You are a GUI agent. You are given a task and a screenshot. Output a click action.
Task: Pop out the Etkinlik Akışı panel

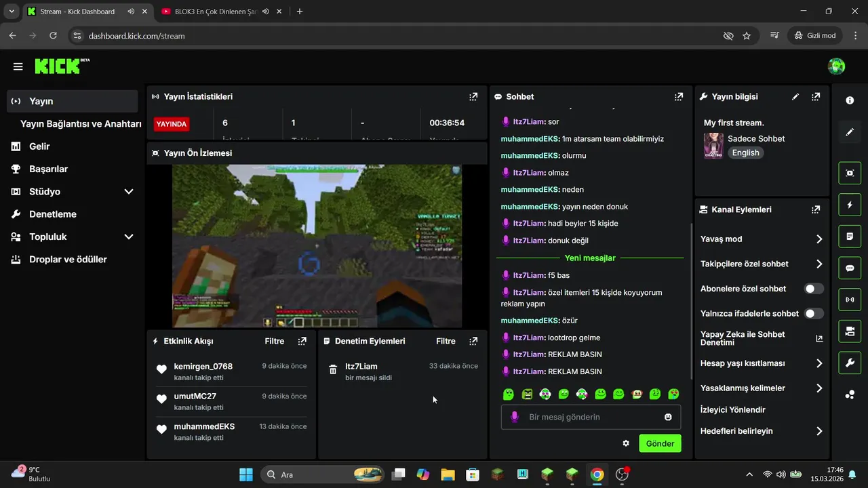302,341
